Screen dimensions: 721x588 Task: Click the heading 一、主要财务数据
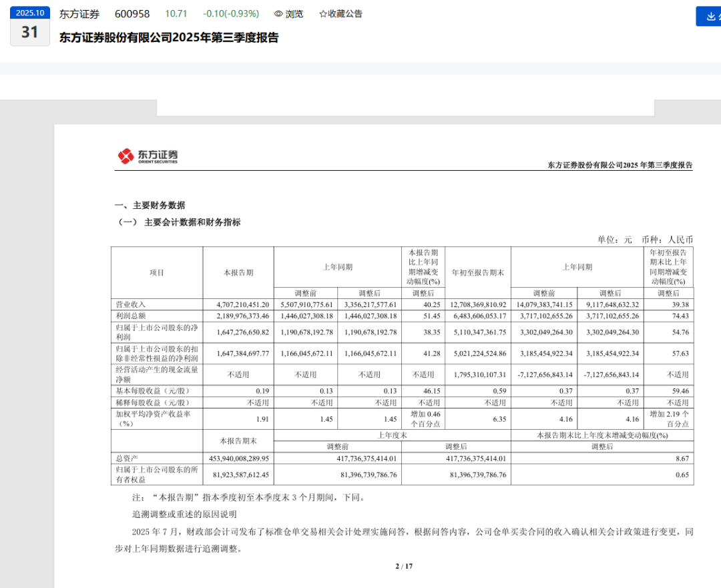[x=150, y=205]
